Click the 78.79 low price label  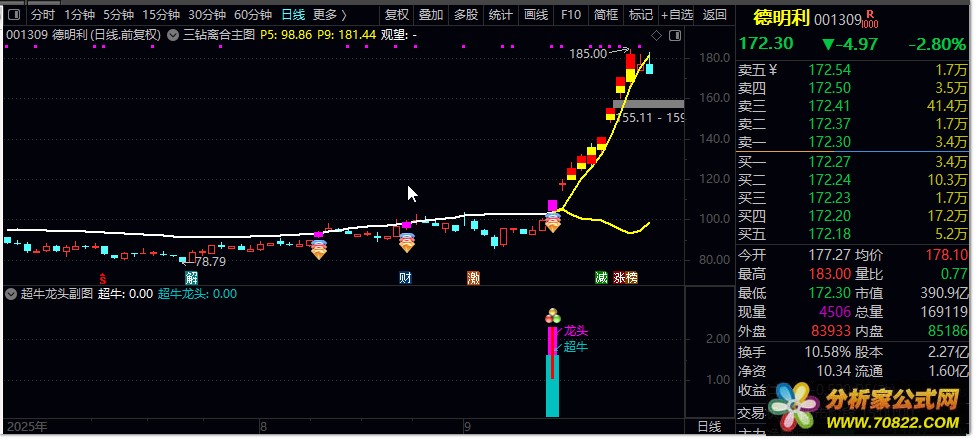pos(210,262)
